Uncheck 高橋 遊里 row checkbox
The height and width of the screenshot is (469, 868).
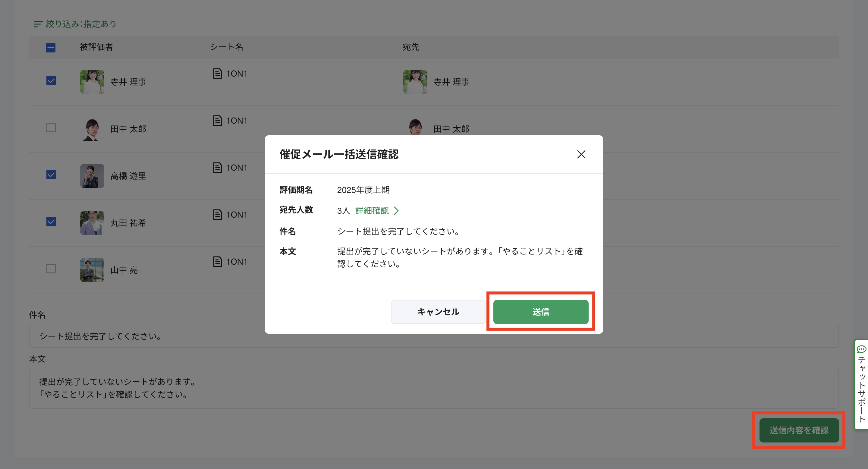click(x=51, y=175)
